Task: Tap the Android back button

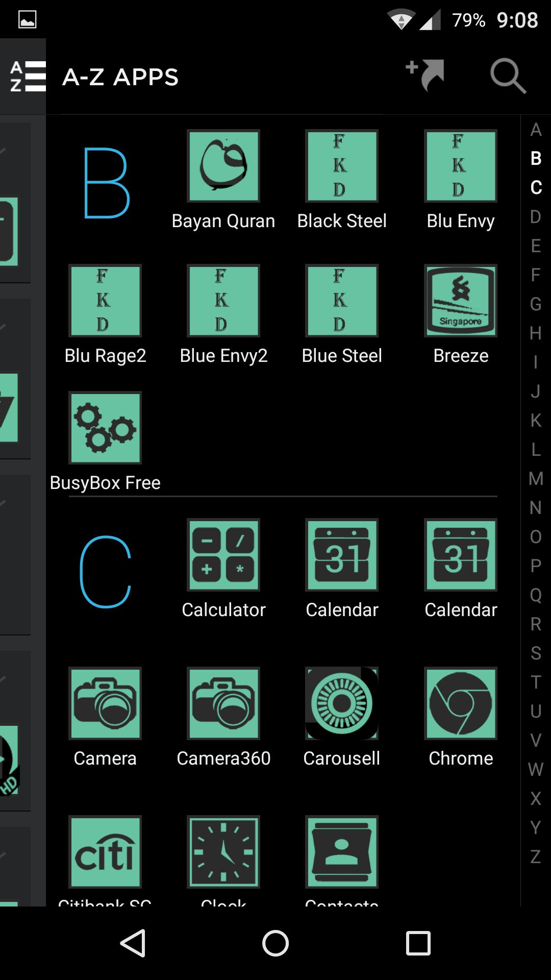Action: (x=133, y=943)
